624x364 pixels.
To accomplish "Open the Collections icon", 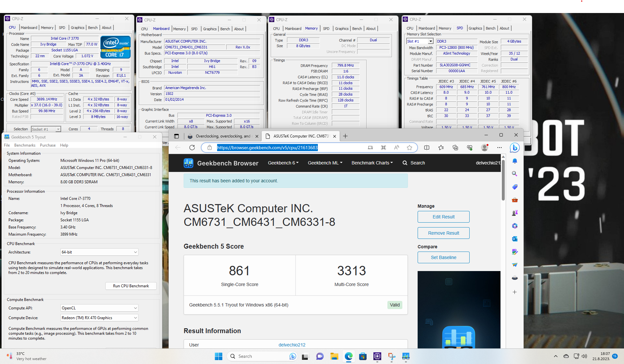I will [x=455, y=148].
